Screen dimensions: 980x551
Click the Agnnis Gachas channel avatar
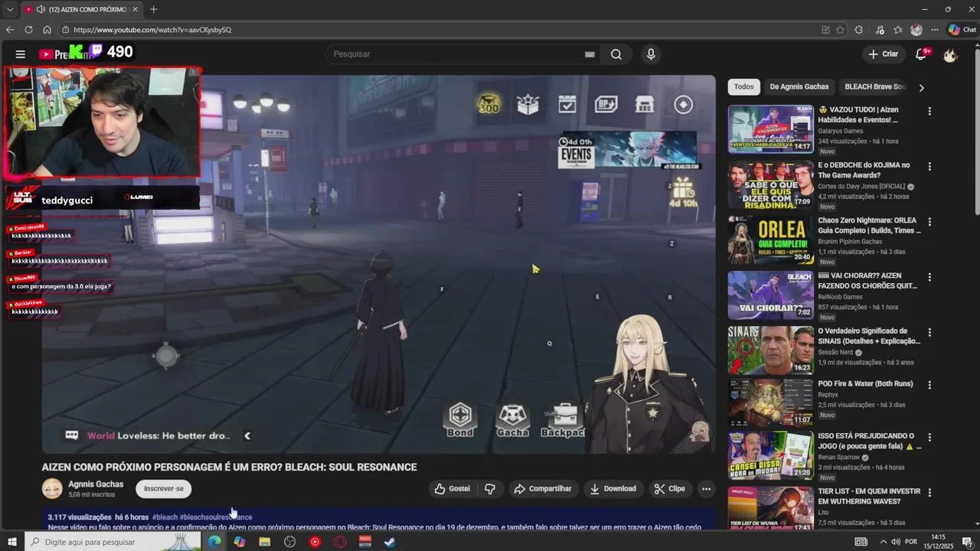(x=52, y=488)
